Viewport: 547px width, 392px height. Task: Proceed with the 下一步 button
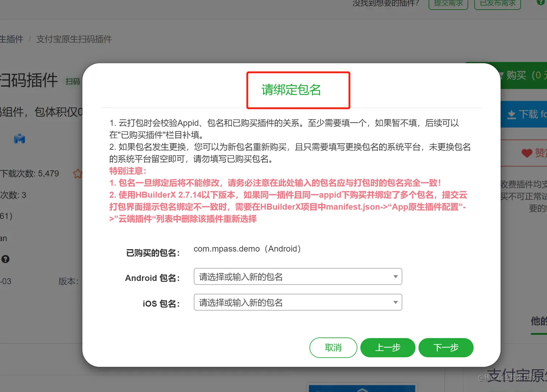click(446, 348)
